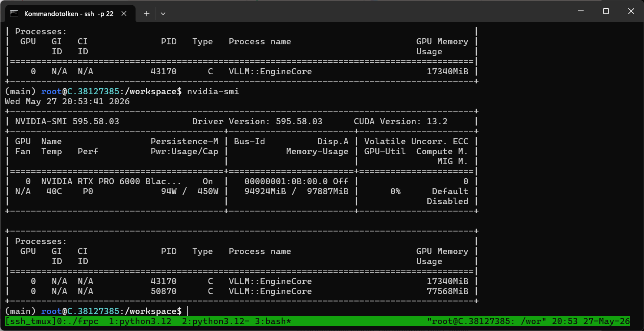Click the terminal icon in the tab
644x331 pixels.
14,13
